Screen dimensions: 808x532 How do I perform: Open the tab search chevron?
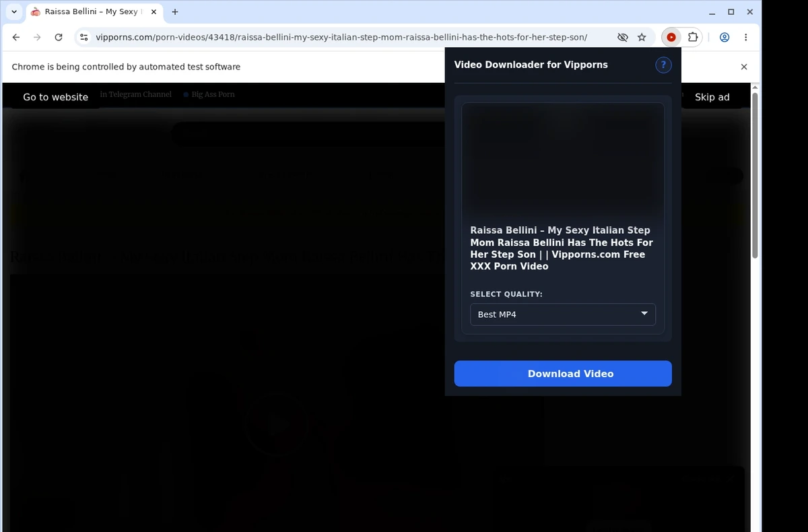click(x=14, y=12)
